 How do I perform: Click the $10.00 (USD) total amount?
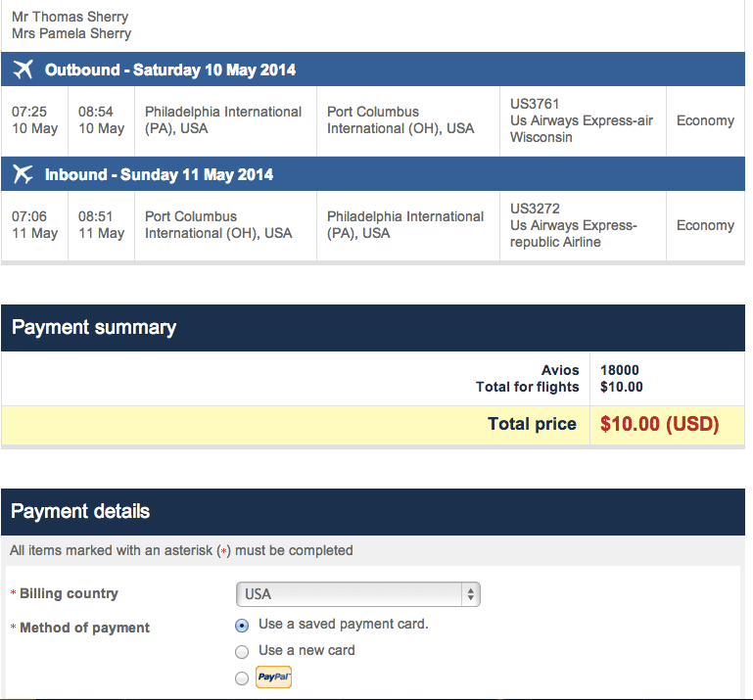tap(659, 424)
